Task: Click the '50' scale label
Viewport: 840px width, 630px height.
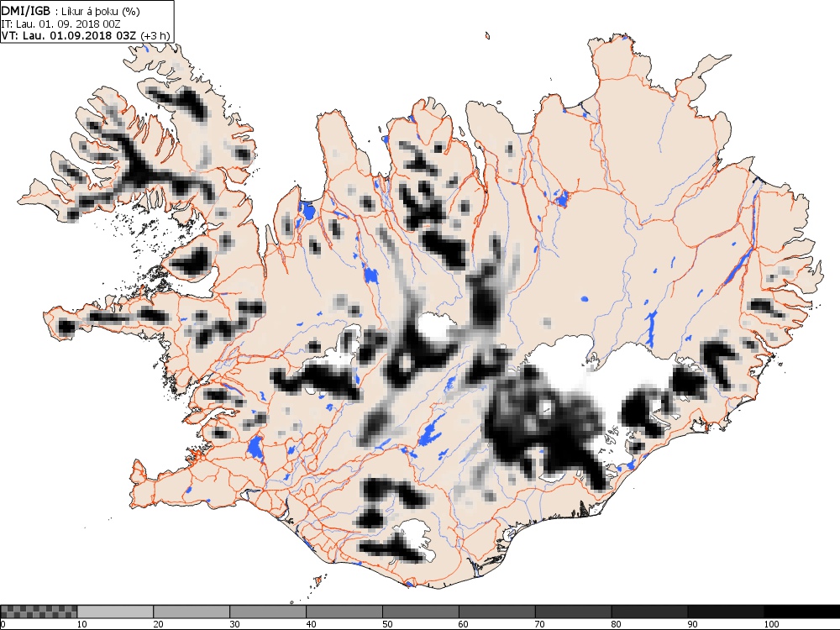Action: point(387,624)
